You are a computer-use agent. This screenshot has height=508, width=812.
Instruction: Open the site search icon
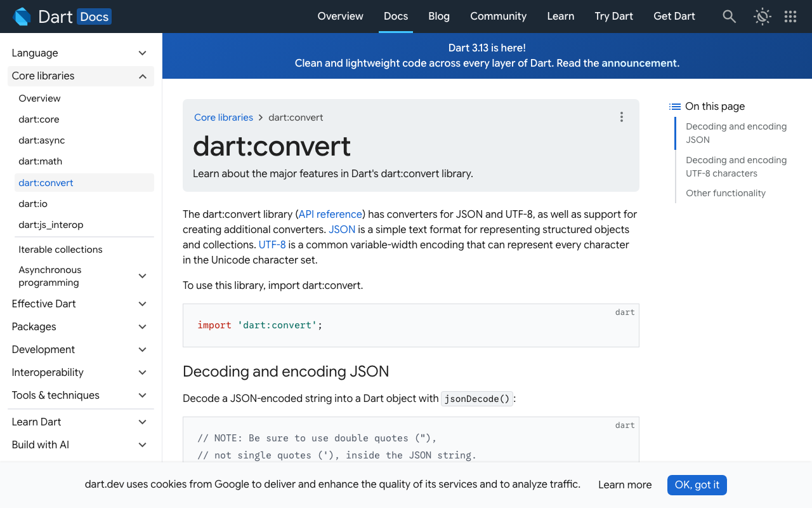coord(730,17)
